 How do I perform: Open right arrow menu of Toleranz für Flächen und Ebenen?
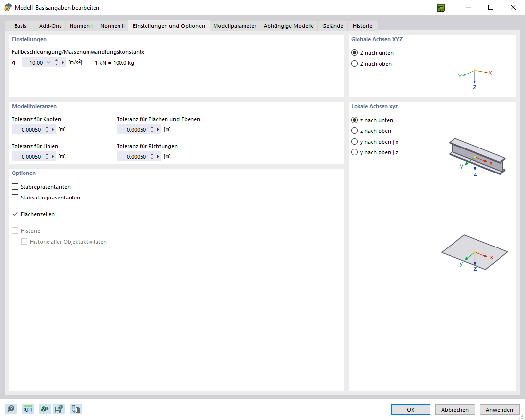[x=158, y=129]
